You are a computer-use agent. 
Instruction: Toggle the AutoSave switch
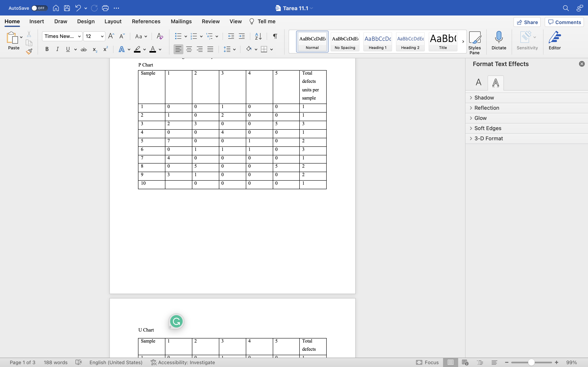point(39,8)
